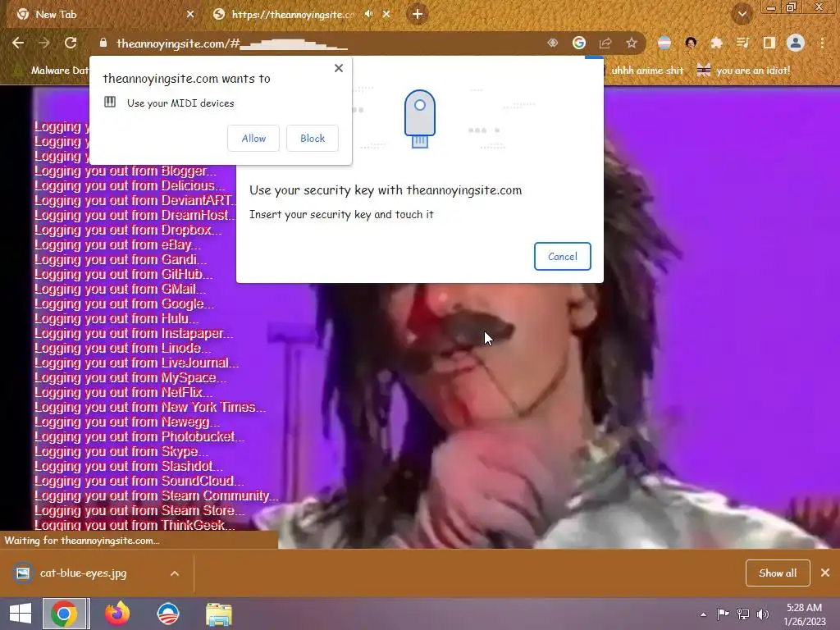This screenshot has height=630, width=840.
Task: Open Malware Dat bookmark
Action: [x=52, y=71]
